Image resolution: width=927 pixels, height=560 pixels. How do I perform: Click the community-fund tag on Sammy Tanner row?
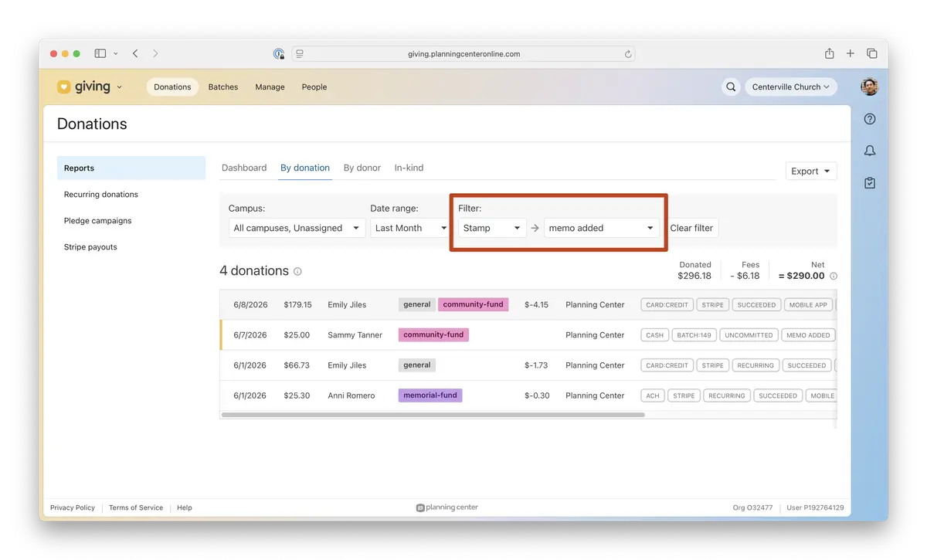click(x=433, y=335)
